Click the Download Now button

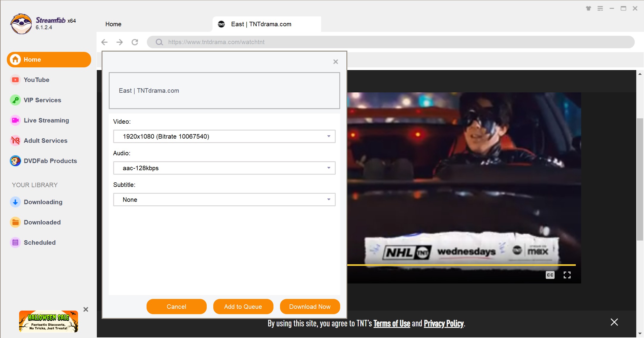point(310,306)
